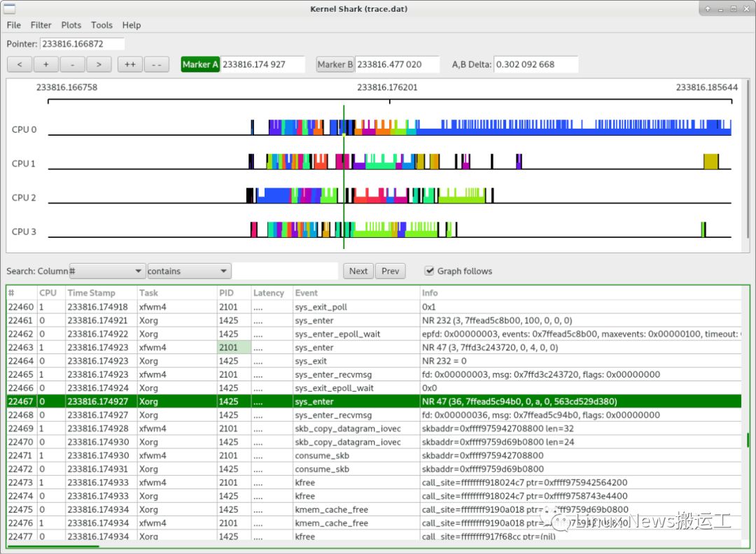
Task: Sort by the PID column header
Action: coord(234,293)
